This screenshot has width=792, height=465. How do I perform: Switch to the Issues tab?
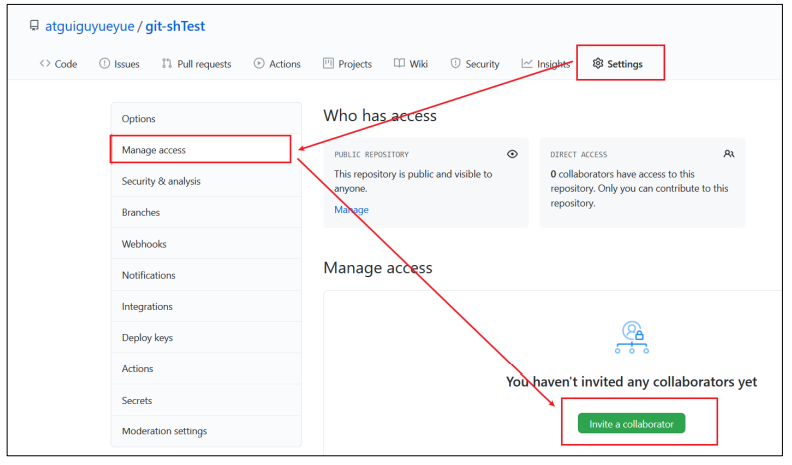(x=119, y=64)
